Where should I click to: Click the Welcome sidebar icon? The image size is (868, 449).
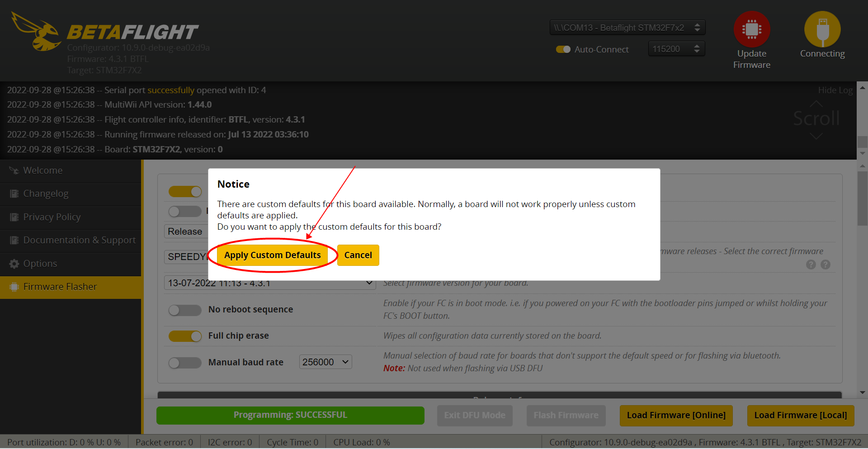click(14, 170)
